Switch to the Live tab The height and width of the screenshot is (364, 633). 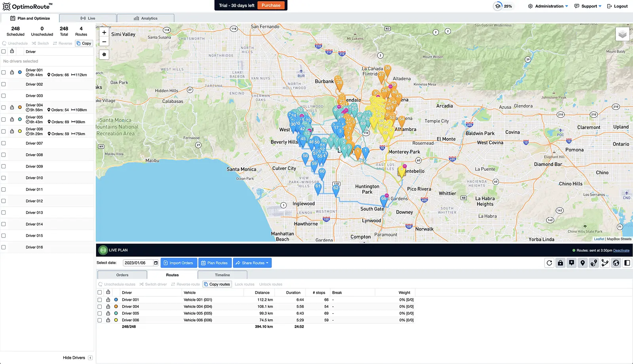(x=88, y=18)
